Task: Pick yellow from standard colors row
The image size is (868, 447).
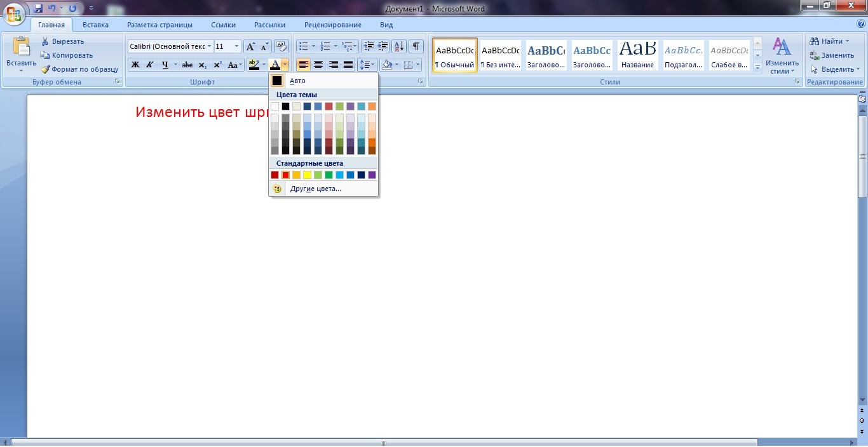Action: (307, 175)
